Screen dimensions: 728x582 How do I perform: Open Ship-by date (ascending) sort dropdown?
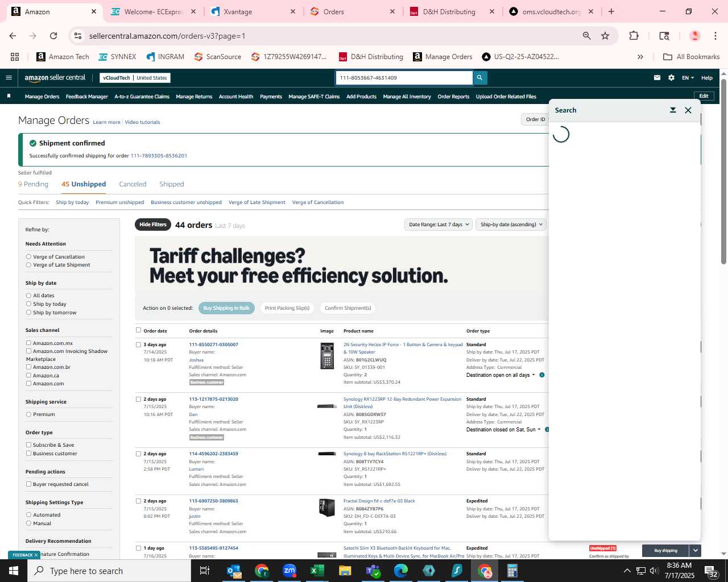[511, 225]
